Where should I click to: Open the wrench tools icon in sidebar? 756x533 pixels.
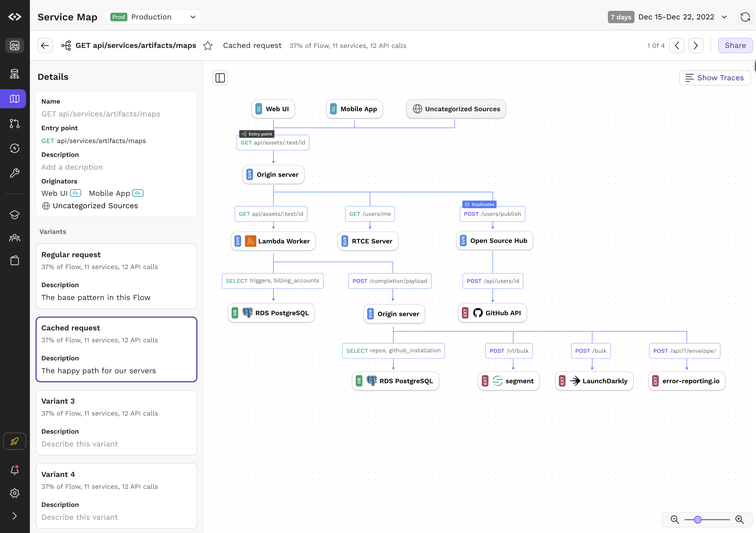14,173
